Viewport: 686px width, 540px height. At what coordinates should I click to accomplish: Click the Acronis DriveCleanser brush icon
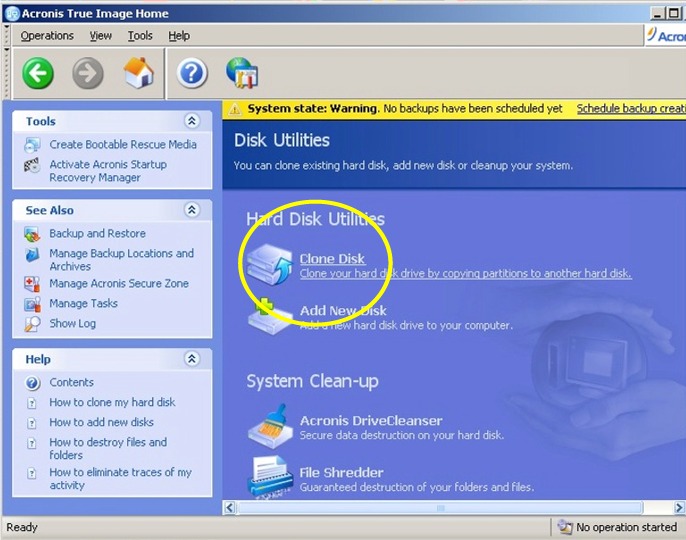coord(270,426)
